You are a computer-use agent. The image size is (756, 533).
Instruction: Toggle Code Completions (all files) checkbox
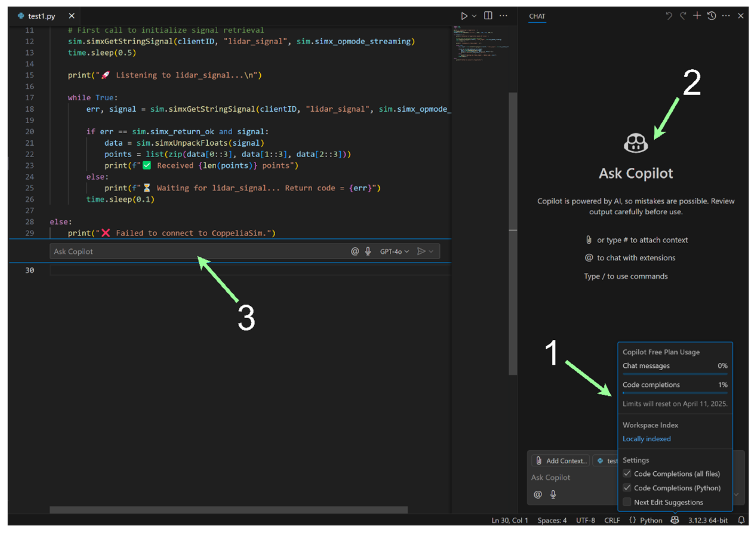627,474
